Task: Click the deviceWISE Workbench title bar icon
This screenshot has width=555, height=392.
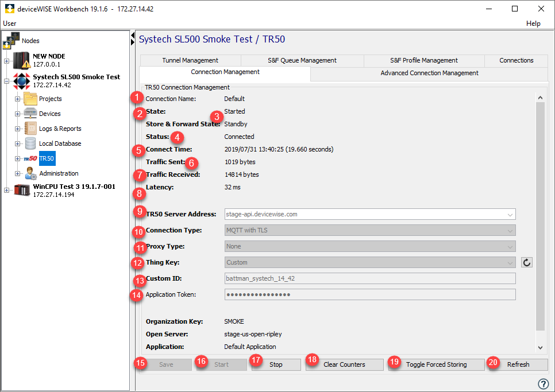Action: [x=10, y=9]
